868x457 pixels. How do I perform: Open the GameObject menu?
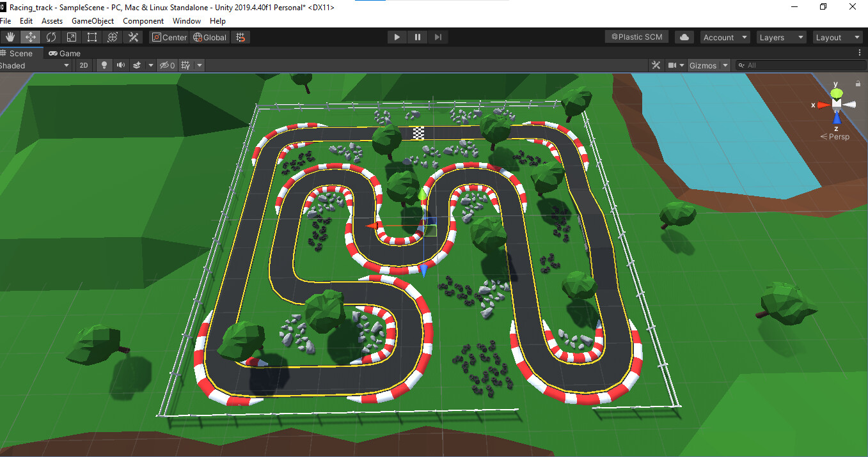coord(93,20)
